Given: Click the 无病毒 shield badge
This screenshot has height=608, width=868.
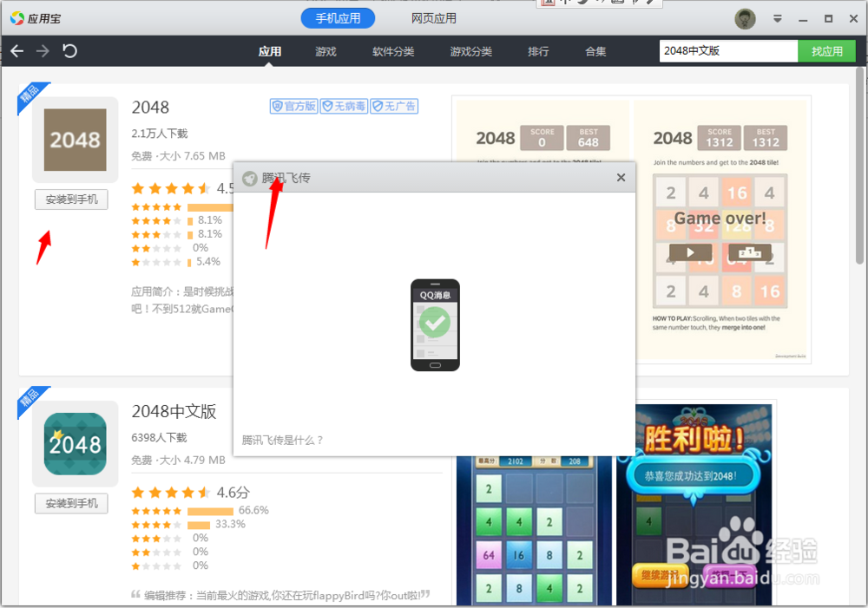Looking at the screenshot, I should pos(344,106).
